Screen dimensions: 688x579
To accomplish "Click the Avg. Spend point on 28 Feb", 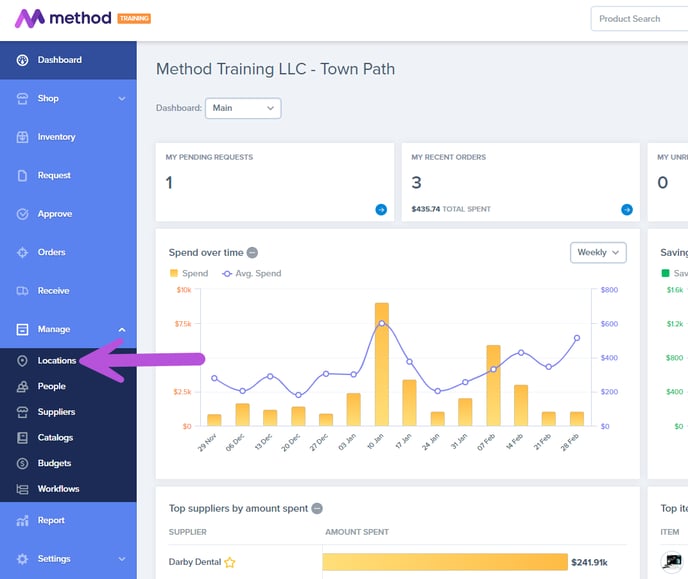I will tap(577, 338).
